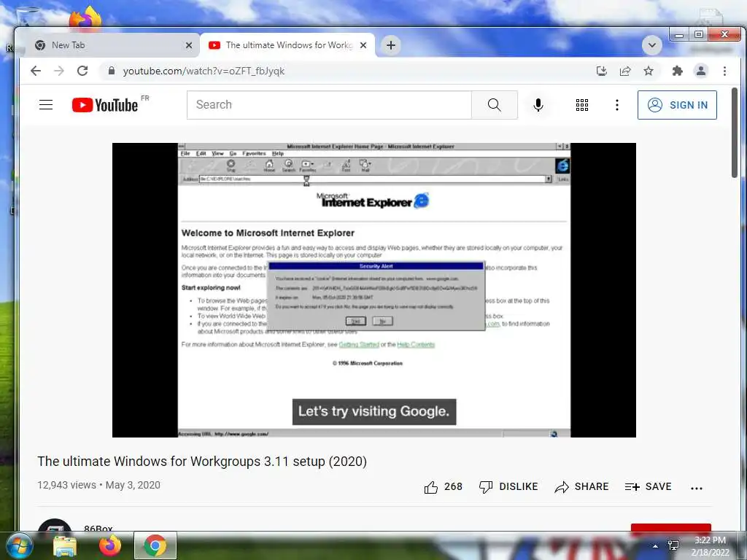Click the SIGN IN button
This screenshot has height=560, width=747.
pos(677,105)
